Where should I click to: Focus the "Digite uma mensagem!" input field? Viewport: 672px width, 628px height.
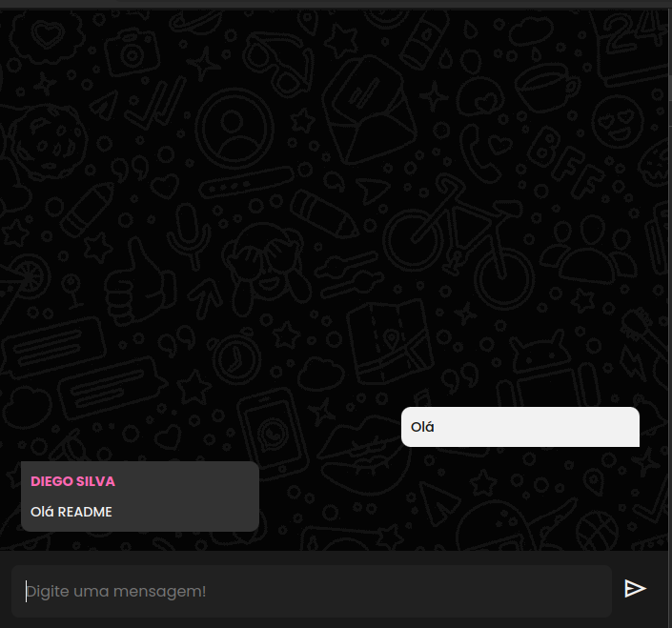click(x=312, y=591)
